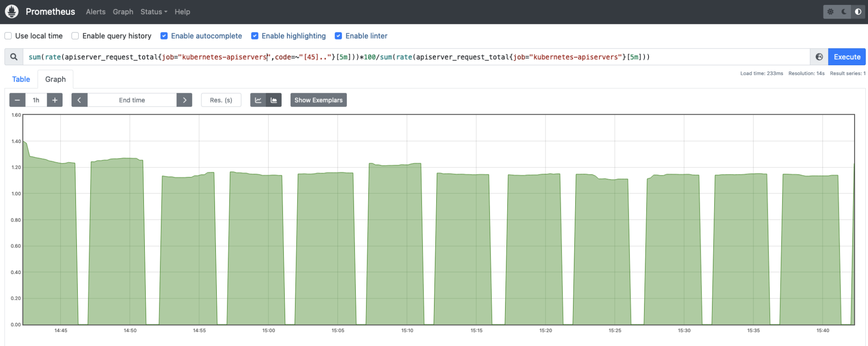Select the dark theme moon icon
868x346 pixels.
[x=844, y=12]
